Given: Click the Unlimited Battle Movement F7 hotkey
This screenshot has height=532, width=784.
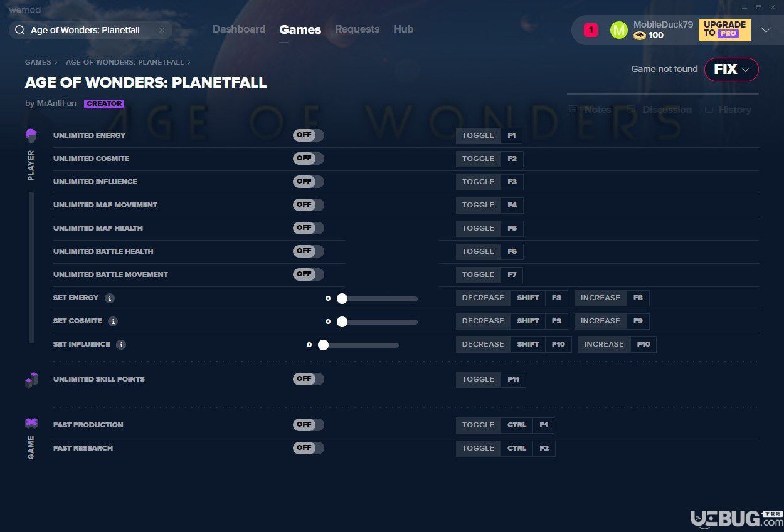Looking at the screenshot, I should coord(512,275).
